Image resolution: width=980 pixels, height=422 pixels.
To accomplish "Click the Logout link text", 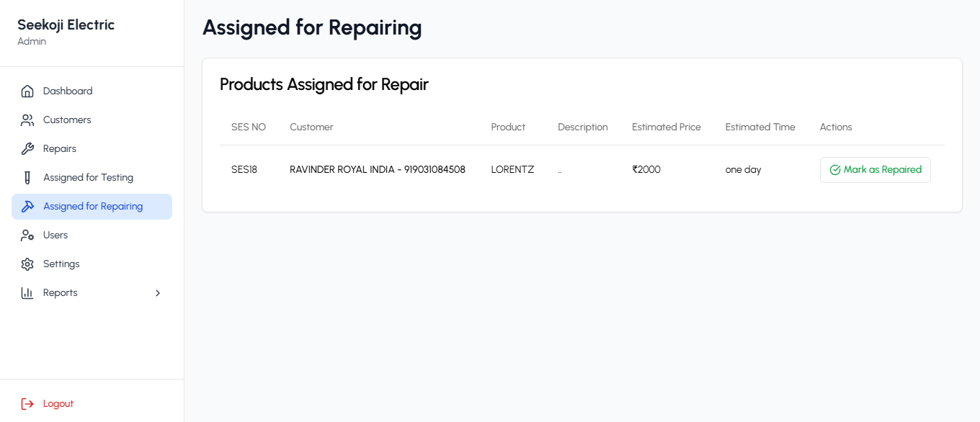I will pyautogui.click(x=58, y=403).
